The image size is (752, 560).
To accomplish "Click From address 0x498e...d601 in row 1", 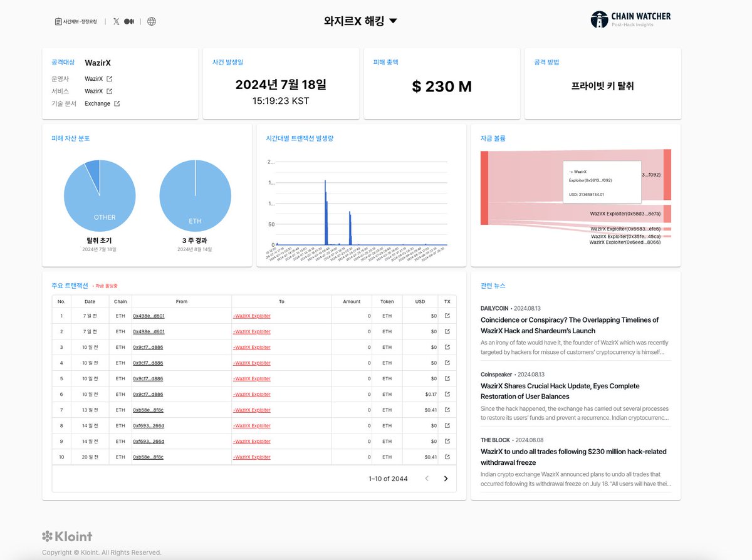I will pyautogui.click(x=149, y=316).
